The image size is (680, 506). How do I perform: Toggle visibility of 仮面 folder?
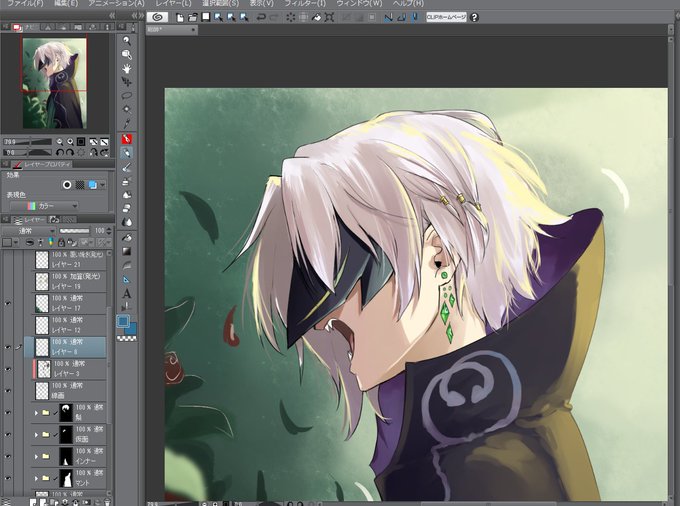pos(7,434)
